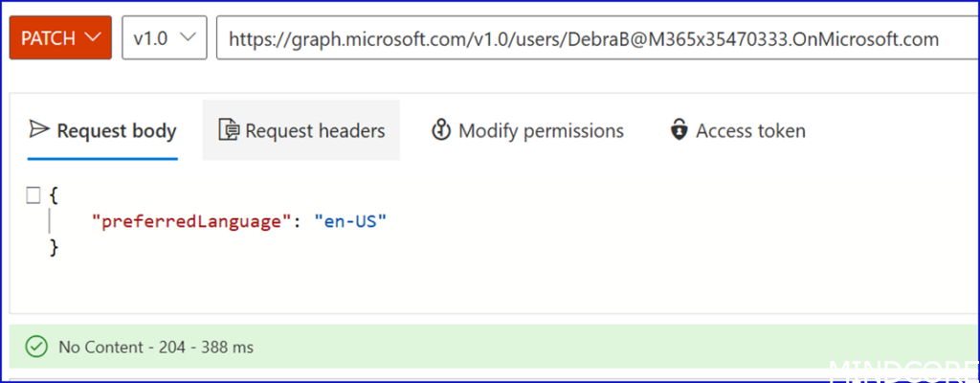
Task: Open the Modify permissions tab
Action: coord(541,130)
